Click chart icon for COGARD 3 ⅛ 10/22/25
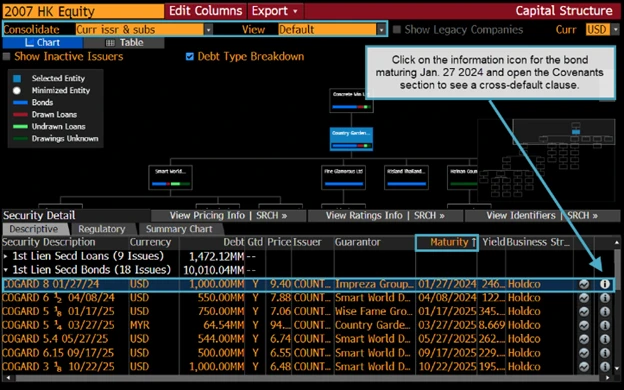Screen dimensions: 624x390 [584, 367]
